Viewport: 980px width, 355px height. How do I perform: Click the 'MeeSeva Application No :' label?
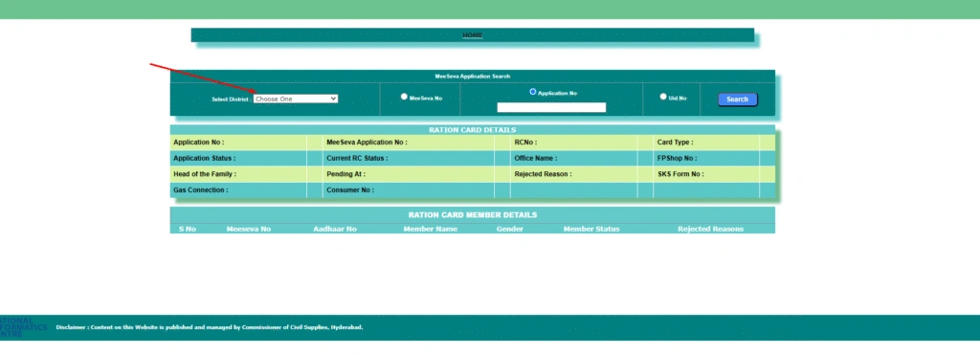367,143
